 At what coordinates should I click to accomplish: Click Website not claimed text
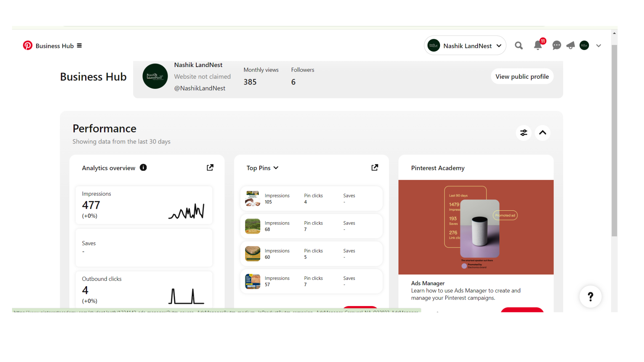(202, 76)
